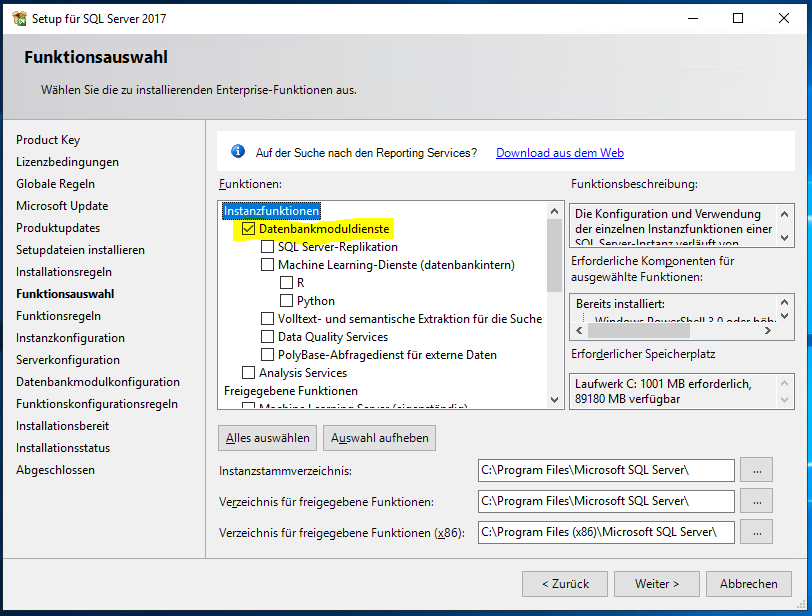Maximize the SQL Server 2017 setup window
Viewport: 812px width, 616px height.
(738, 19)
